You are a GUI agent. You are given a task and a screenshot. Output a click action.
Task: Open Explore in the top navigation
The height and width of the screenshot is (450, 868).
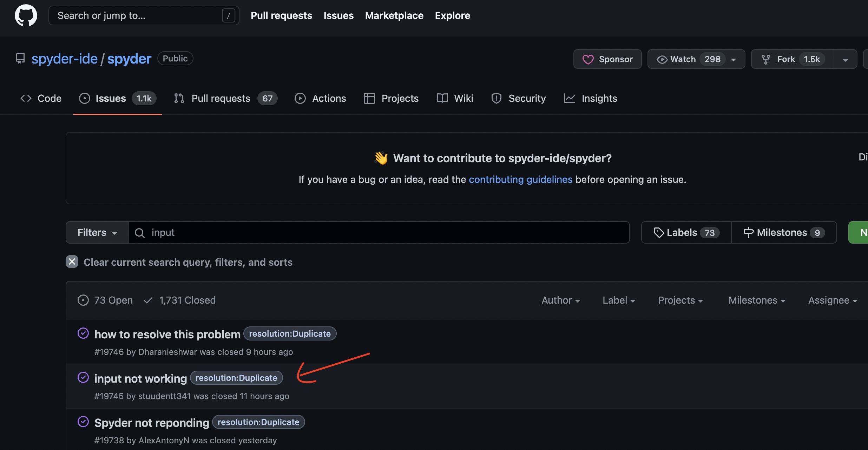click(453, 15)
